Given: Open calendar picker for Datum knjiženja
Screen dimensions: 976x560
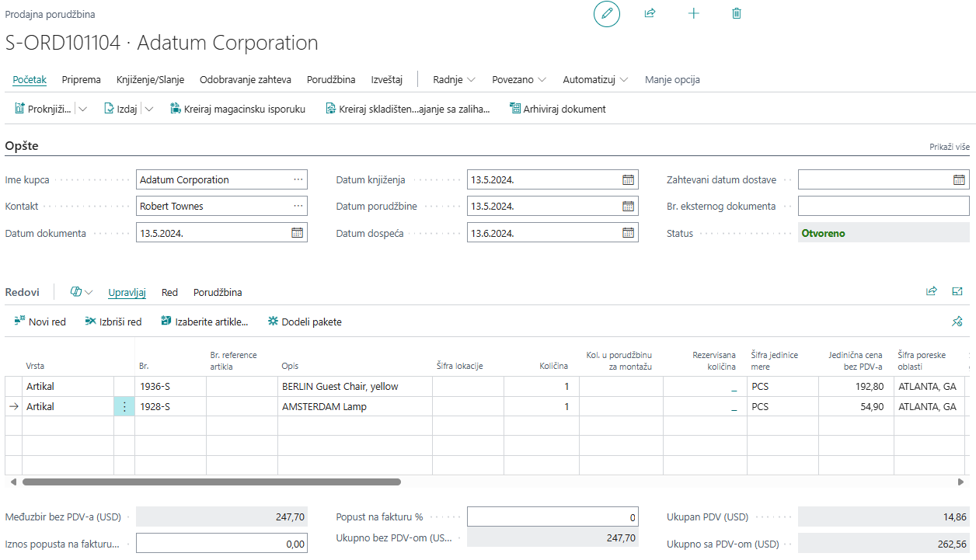Looking at the screenshot, I should click(x=628, y=180).
